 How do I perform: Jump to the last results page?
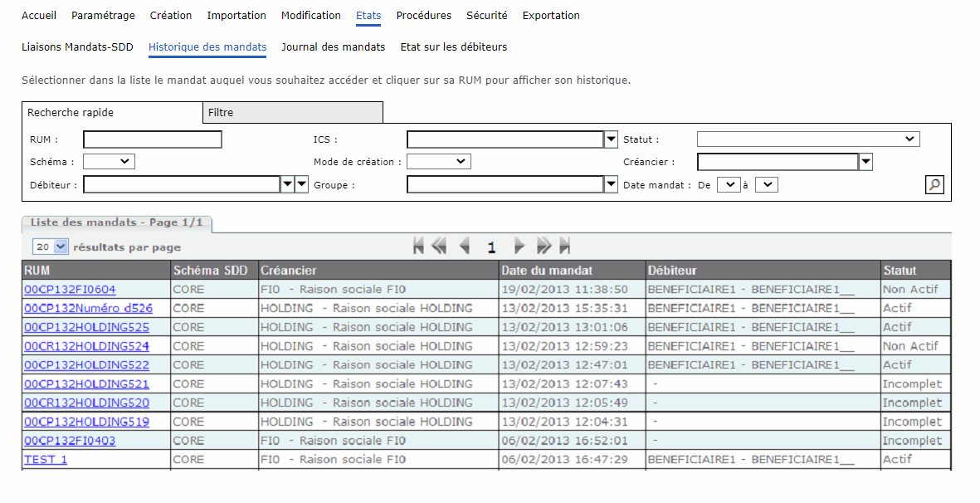[x=565, y=246]
